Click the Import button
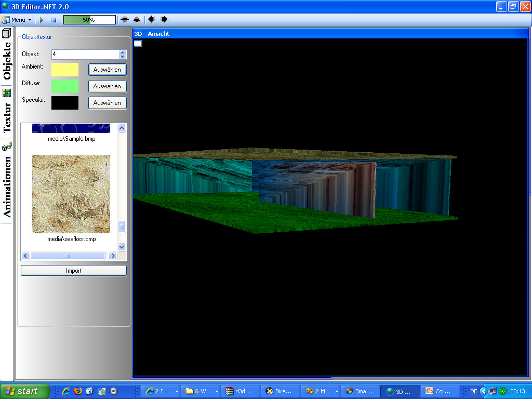This screenshot has width=532, height=399. 74,271
